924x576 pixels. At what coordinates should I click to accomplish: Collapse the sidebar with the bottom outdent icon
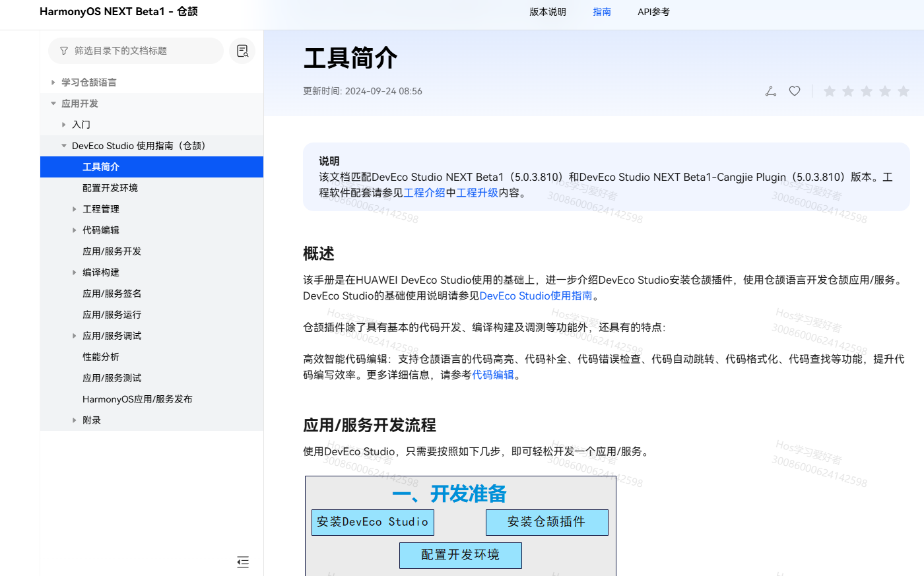coord(243,562)
